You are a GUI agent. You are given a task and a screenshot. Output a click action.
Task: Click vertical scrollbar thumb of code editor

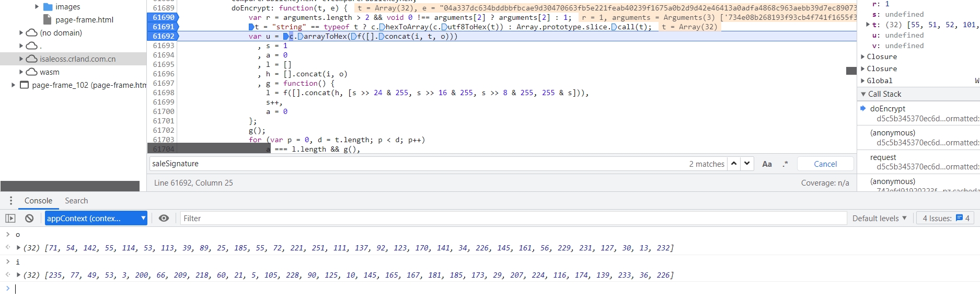click(851, 71)
